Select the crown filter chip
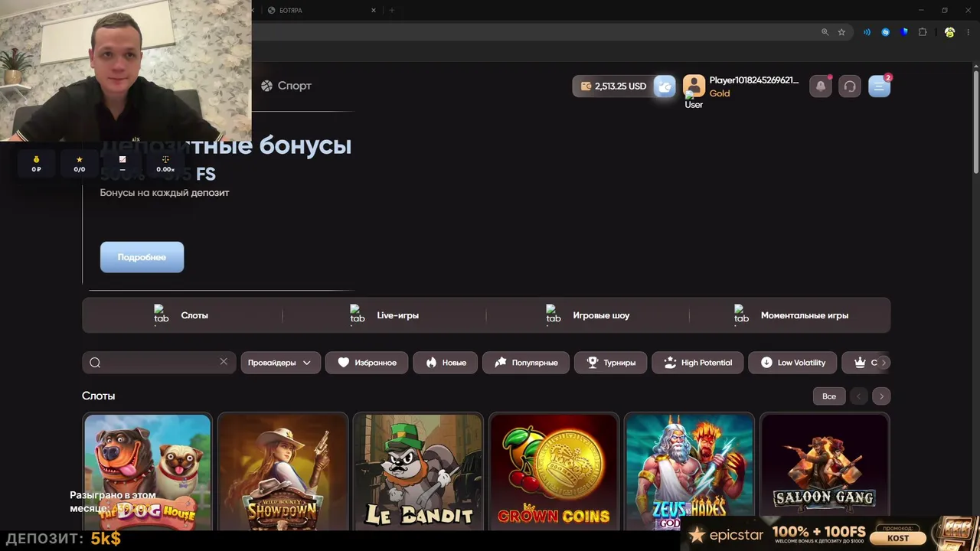The height and width of the screenshot is (551, 980). pyautogui.click(x=861, y=363)
